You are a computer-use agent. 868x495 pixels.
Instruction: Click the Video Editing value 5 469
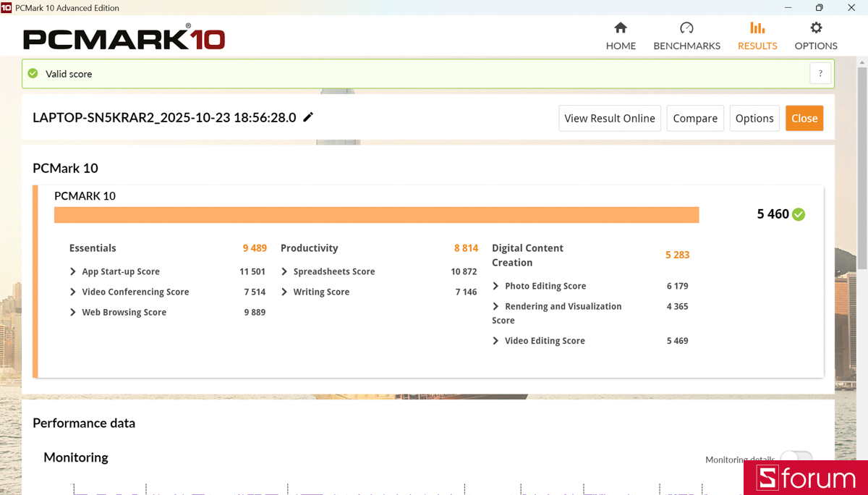coord(677,340)
